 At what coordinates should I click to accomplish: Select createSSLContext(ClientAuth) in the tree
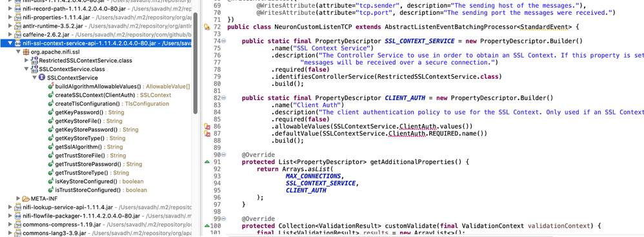pyautogui.click(x=95, y=95)
